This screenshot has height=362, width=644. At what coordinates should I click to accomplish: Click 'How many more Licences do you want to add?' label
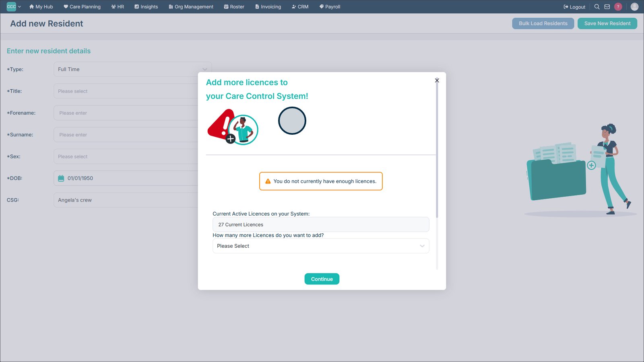268,235
